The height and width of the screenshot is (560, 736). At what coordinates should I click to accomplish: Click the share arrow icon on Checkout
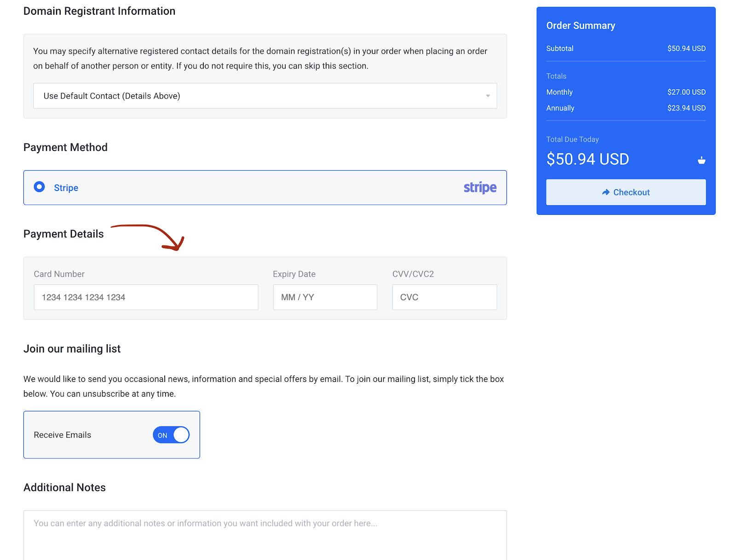click(x=606, y=192)
